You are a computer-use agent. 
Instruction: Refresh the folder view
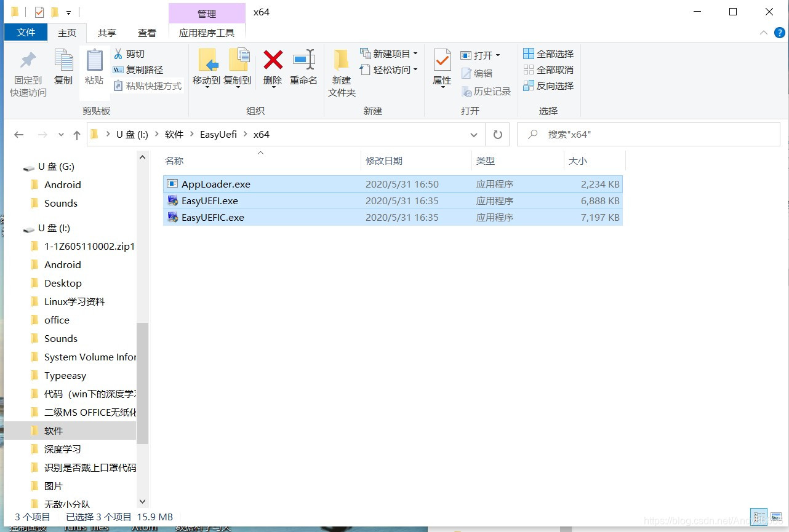497,134
